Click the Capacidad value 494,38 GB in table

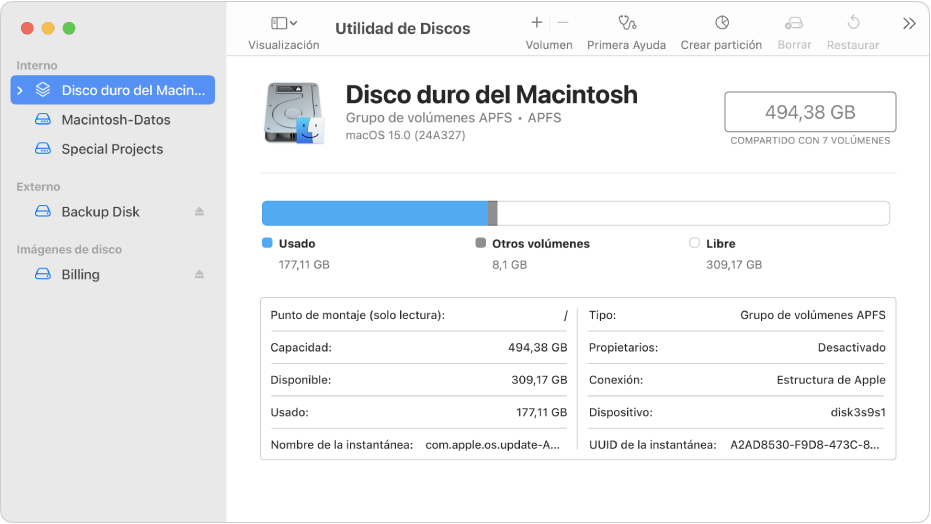[538, 348]
